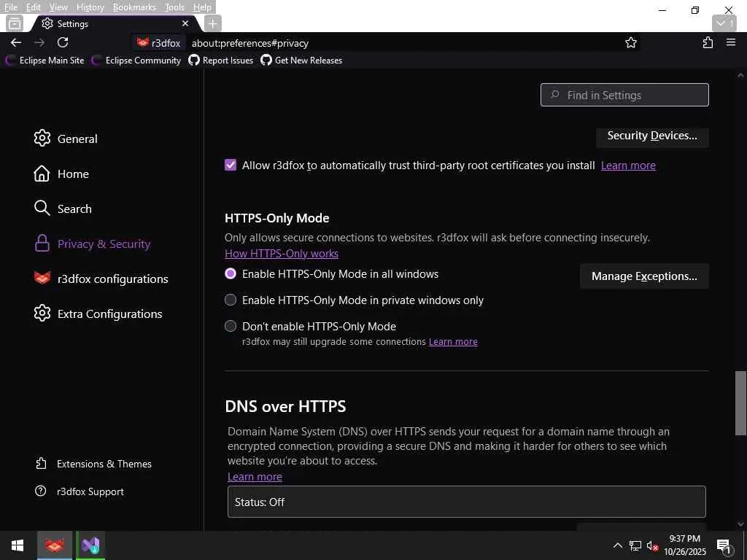
Task: Open Extensions & Themes from the sidebar
Action: pos(94,464)
